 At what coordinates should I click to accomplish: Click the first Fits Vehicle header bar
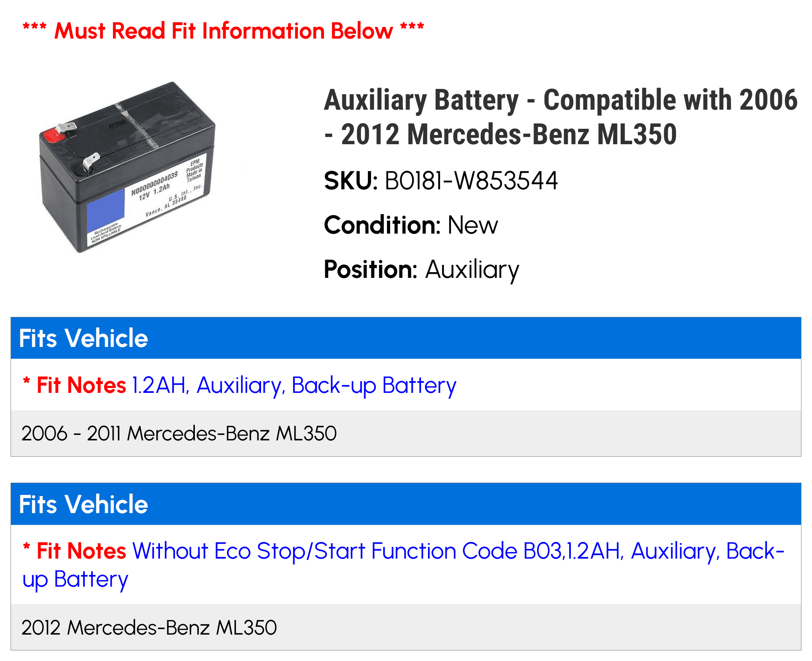(406, 338)
